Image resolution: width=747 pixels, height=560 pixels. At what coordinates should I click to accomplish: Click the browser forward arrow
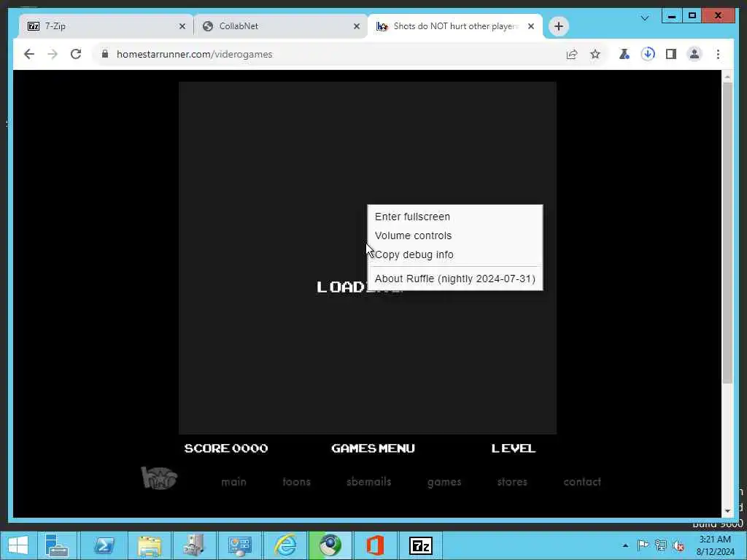(53, 54)
